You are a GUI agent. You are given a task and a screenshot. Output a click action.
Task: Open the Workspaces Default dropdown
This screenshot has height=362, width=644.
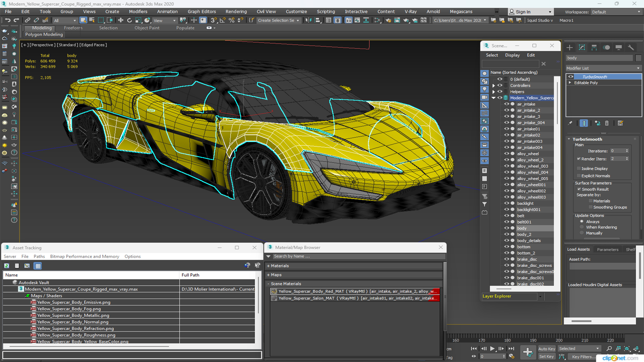(x=616, y=12)
